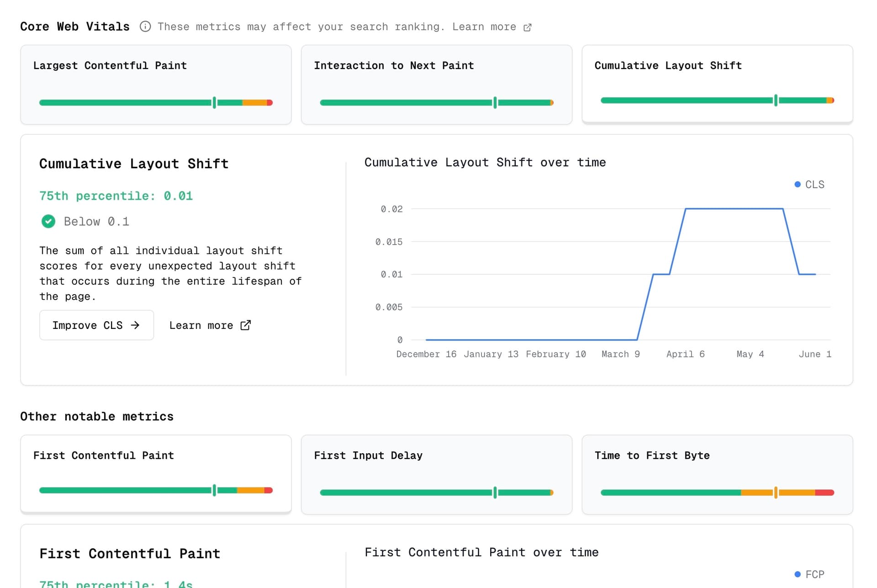Viewport: 877px width, 588px height.
Task: Click the external link icon beside CLS Learn more
Action: coord(245,325)
